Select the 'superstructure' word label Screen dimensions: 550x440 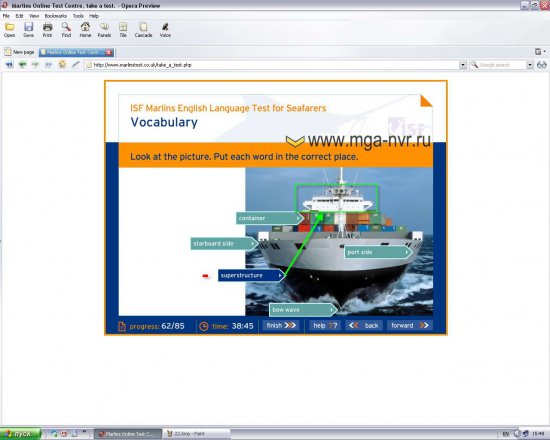[x=251, y=275]
